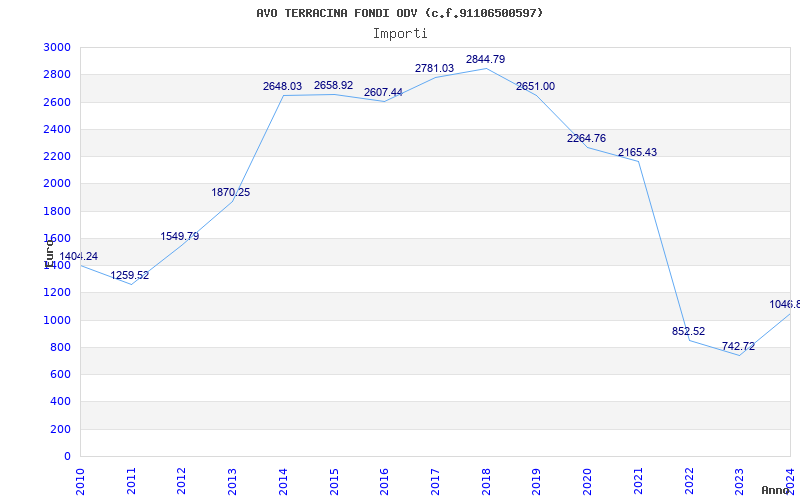800x500 pixels.
Task: Select the 2781.03 data label
Action: point(434,68)
